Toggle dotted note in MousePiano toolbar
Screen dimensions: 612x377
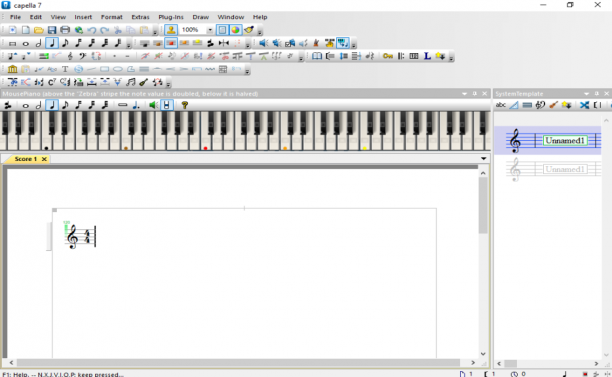point(135,105)
